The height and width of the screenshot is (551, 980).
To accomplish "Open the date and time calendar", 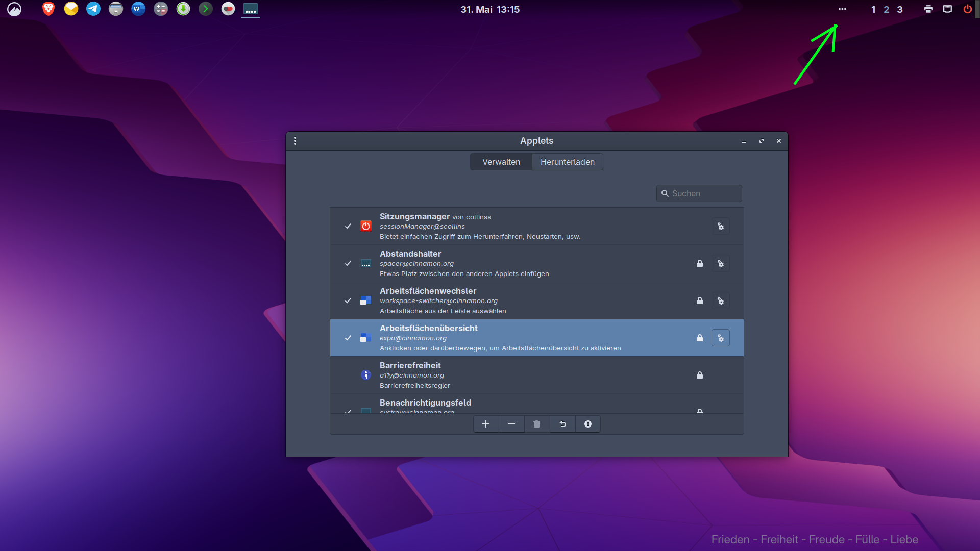I will click(x=490, y=9).
